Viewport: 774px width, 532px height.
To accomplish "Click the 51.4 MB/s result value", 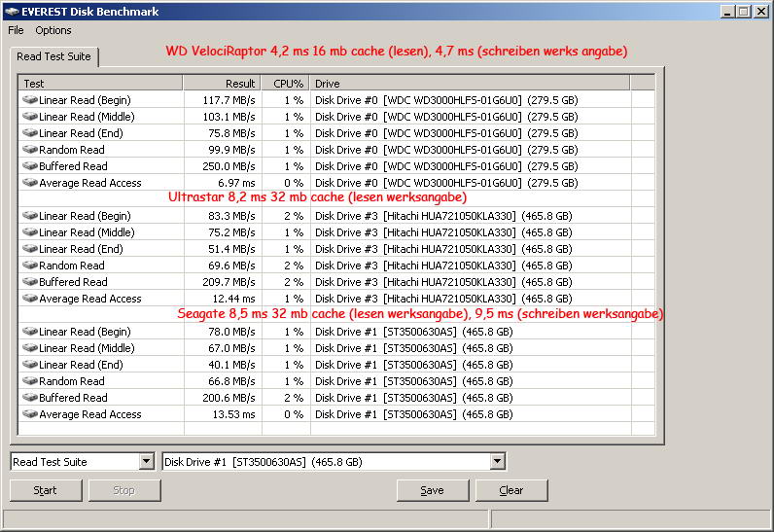I will (231, 249).
